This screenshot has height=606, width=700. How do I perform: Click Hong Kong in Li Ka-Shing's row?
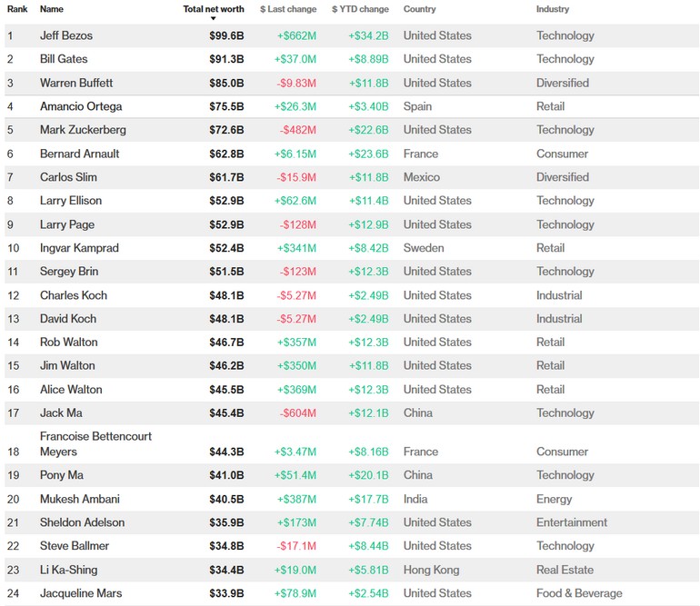431,570
